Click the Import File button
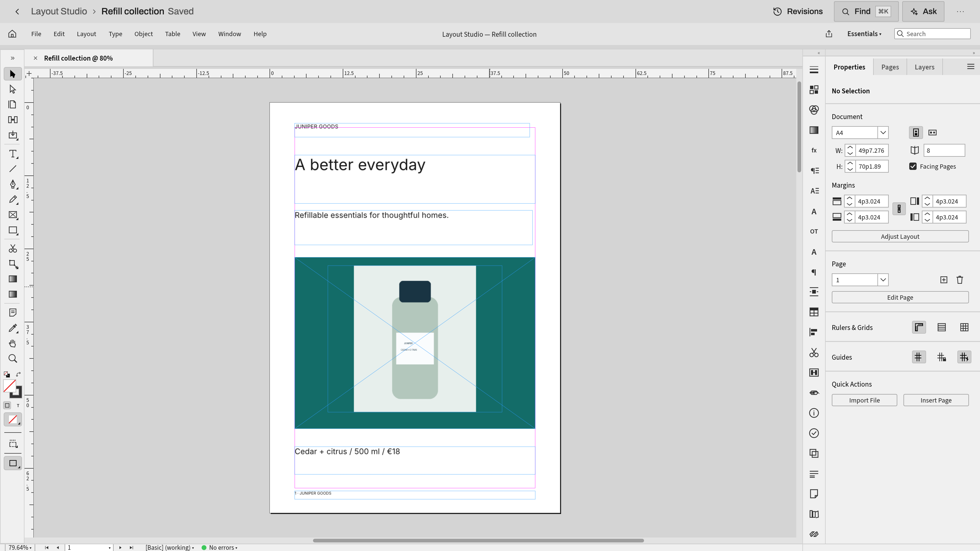Screen dimensions: 980x551 pyautogui.click(x=864, y=400)
